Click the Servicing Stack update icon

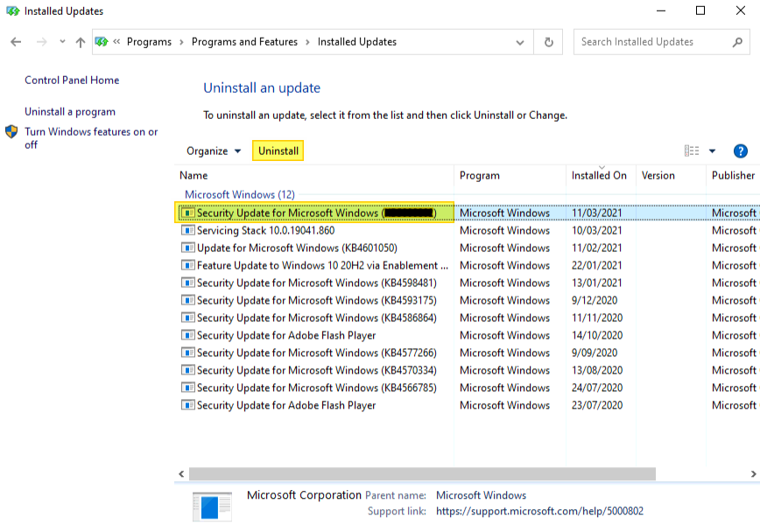pyautogui.click(x=187, y=230)
